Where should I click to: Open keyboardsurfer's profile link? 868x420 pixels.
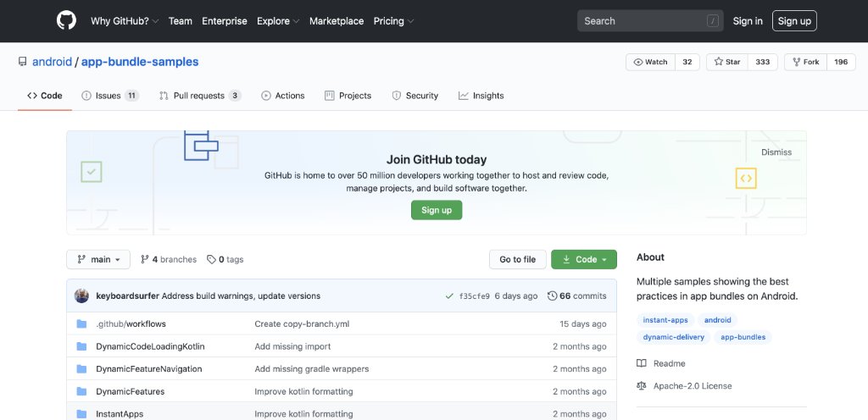[127, 296]
